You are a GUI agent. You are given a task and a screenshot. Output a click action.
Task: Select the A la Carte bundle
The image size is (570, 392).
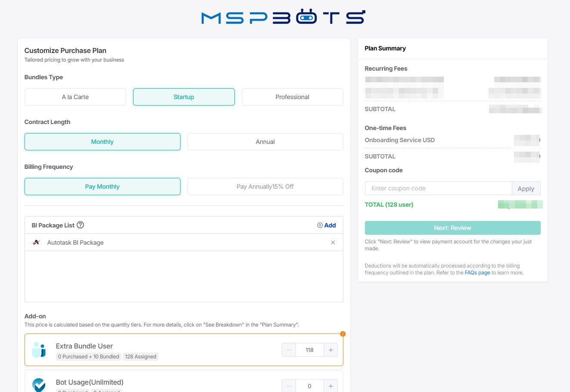pos(75,97)
